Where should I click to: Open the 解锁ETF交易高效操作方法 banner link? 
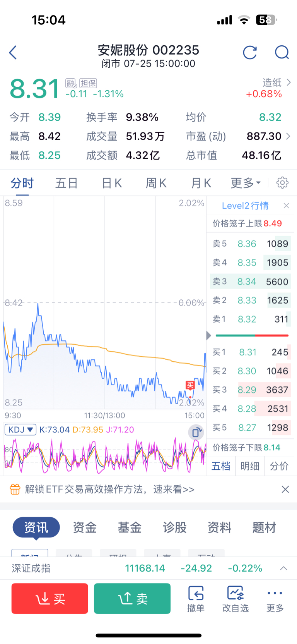110,489
